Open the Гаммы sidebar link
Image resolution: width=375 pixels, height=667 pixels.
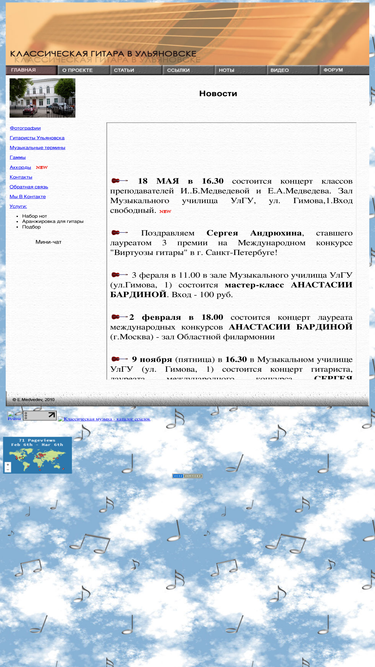17,157
